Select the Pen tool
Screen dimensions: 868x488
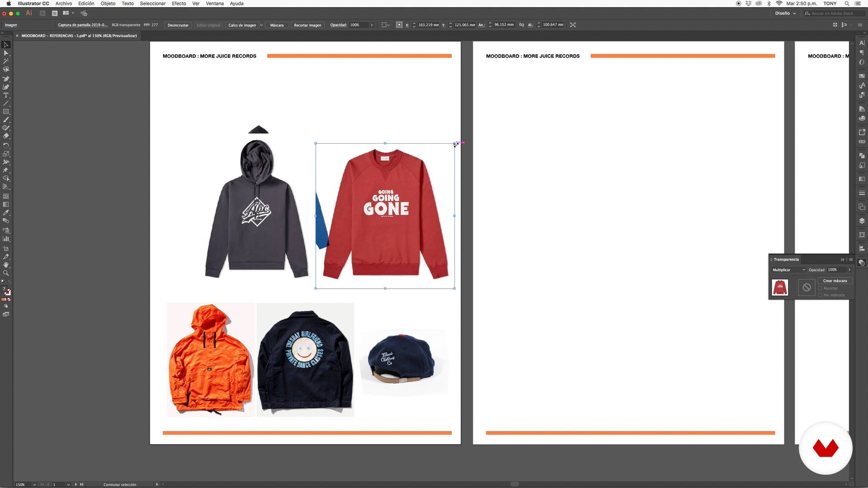(x=6, y=79)
